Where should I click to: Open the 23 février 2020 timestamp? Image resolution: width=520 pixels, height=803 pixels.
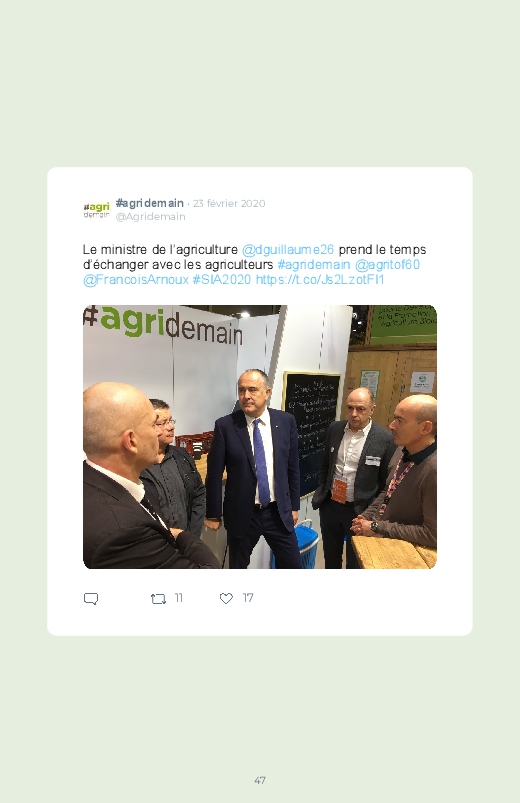tap(229, 203)
